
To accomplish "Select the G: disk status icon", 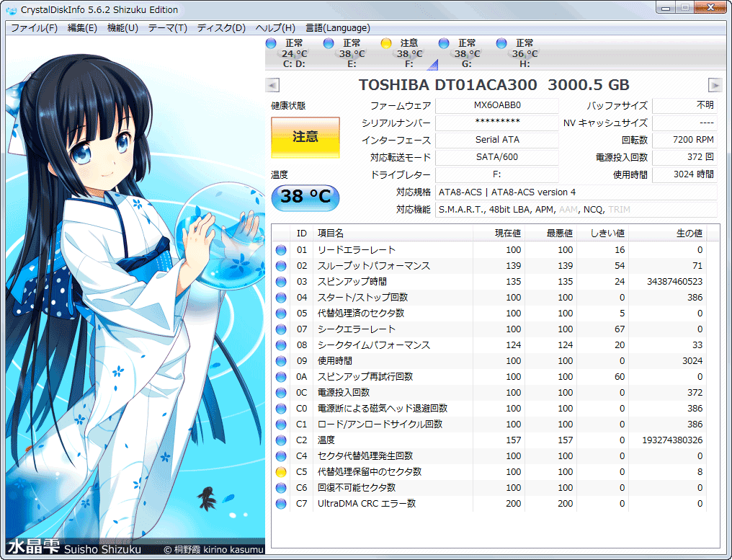I will tap(444, 43).
